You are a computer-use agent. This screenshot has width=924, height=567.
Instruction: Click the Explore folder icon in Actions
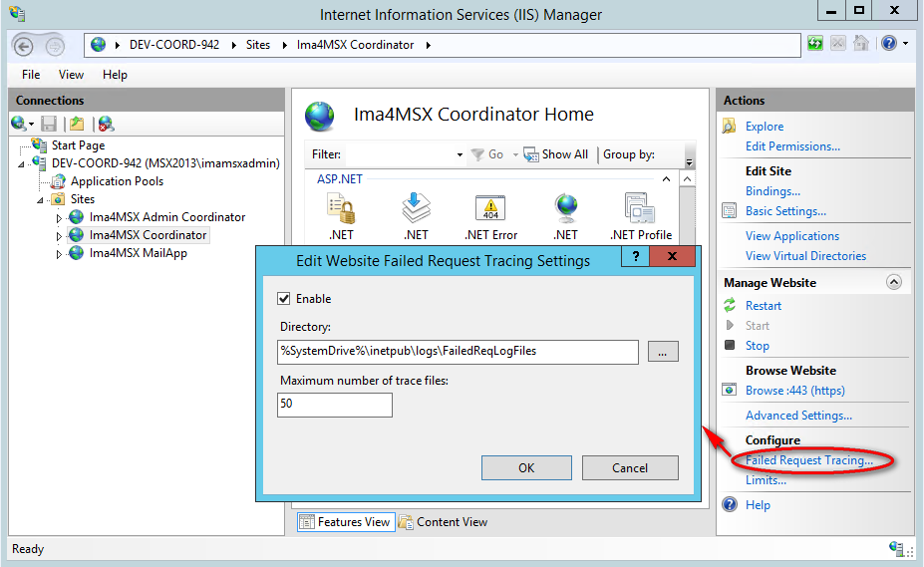coord(729,126)
